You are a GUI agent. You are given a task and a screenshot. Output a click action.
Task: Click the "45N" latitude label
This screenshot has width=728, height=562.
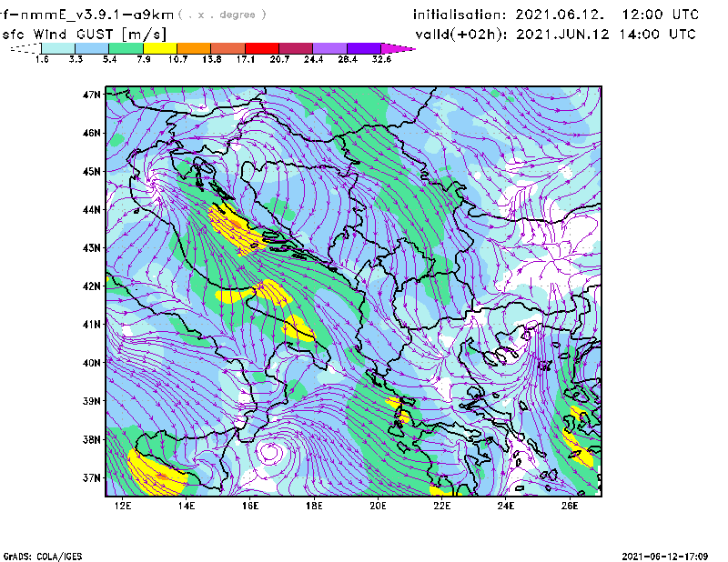pyautogui.click(x=92, y=172)
